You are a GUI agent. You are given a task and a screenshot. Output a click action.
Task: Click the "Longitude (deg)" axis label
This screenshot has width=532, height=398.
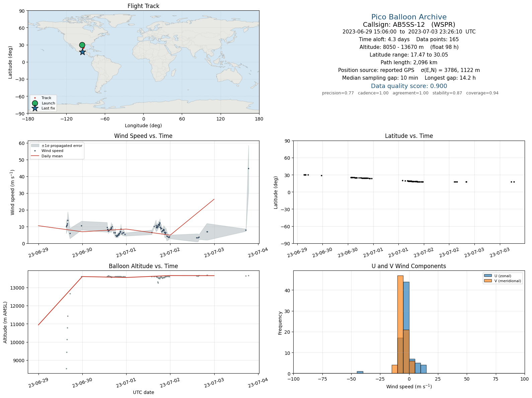(x=143, y=126)
